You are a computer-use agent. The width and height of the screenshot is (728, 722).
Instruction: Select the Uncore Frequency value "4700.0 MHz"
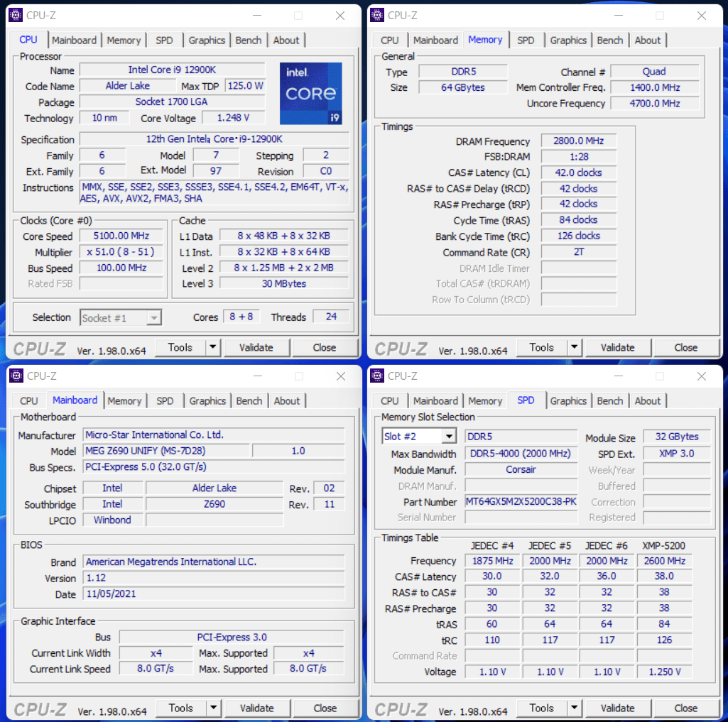pos(655,104)
